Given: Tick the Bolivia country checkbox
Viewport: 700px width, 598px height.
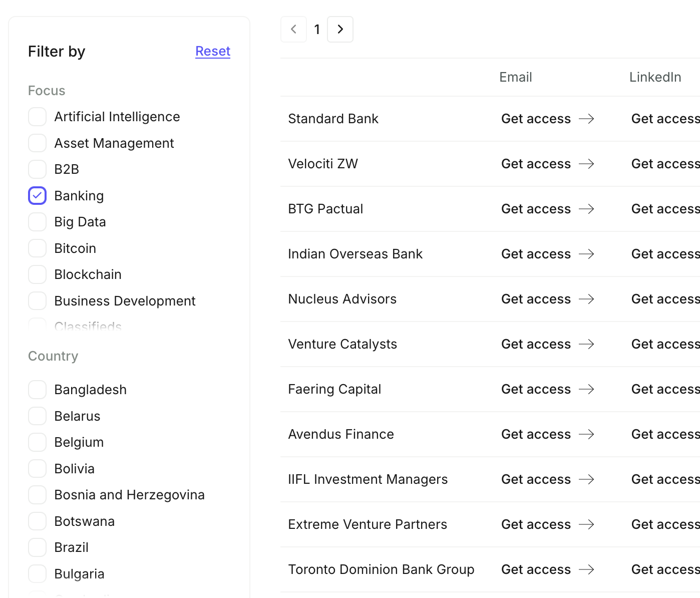Looking at the screenshot, I should [37, 469].
